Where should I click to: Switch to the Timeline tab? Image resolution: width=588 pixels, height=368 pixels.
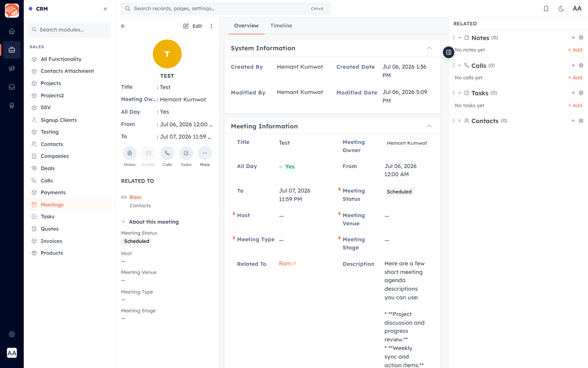pos(281,26)
